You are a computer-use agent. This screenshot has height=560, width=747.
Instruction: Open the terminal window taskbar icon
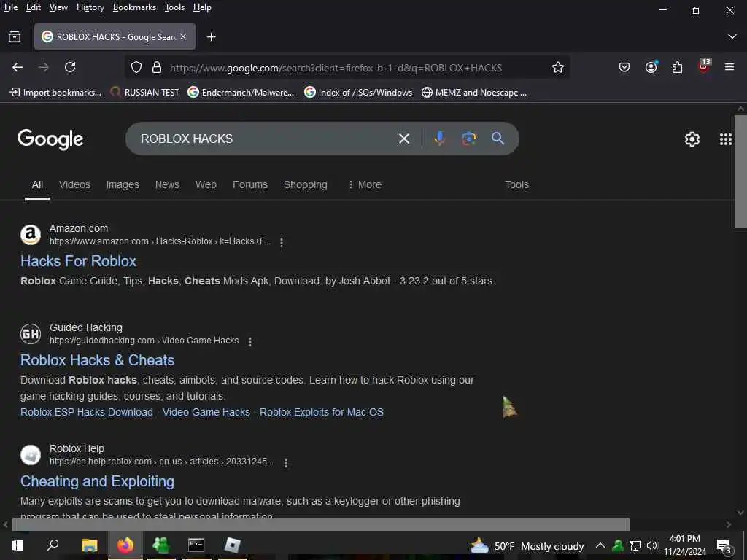point(196,545)
